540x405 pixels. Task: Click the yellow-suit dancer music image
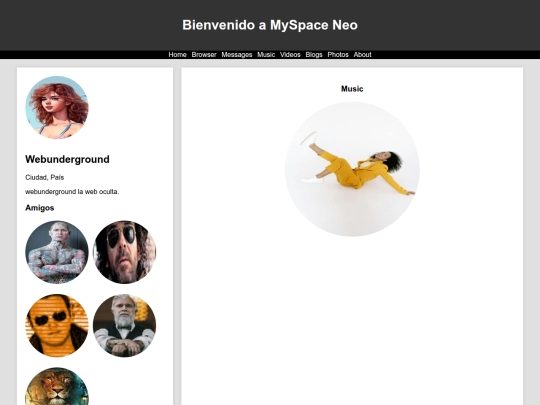pos(352,169)
